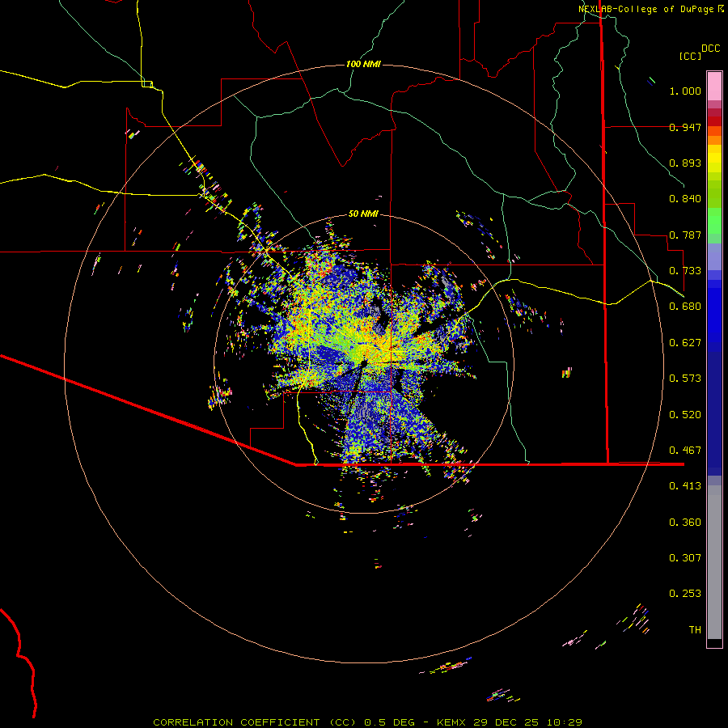
Task: Pick the lavender swatch on the color bar
Action: click(x=714, y=256)
